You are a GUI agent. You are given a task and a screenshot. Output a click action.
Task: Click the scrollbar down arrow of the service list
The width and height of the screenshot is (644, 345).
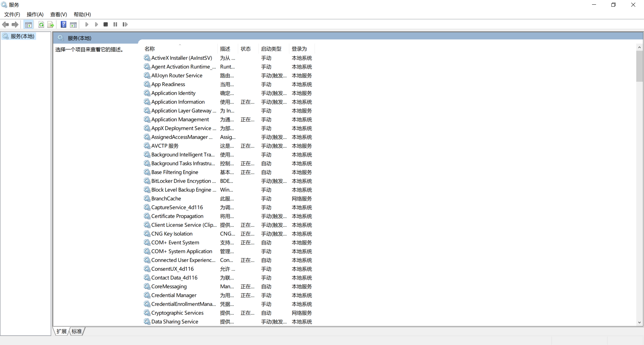click(x=639, y=323)
